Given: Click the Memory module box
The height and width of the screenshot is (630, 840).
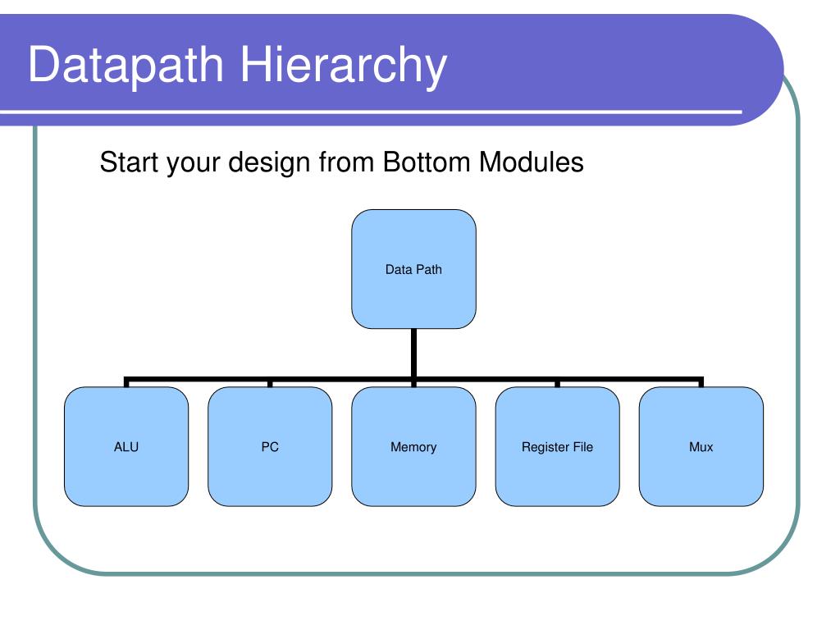Looking at the screenshot, I should [413, 446].
